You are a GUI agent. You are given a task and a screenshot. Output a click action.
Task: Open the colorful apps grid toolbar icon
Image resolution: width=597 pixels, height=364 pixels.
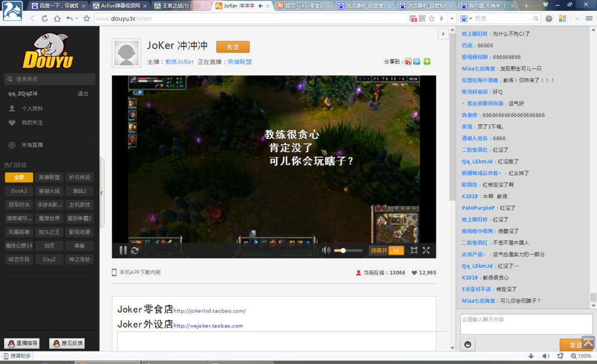point(562,18)
